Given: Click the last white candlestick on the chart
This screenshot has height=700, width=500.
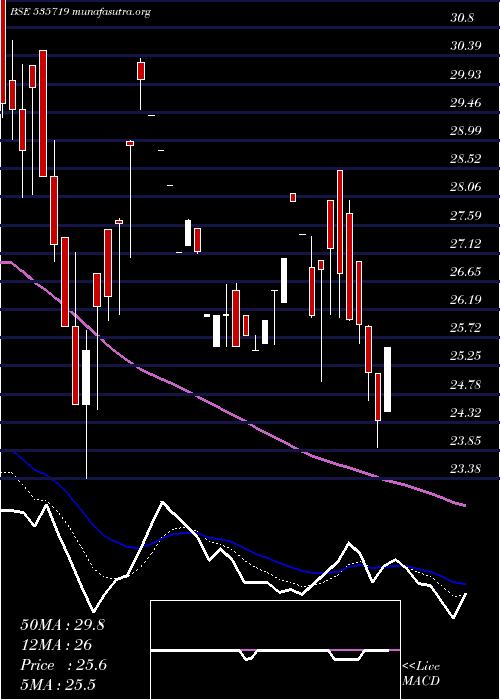Looking at the screenshot, I should [388, 379].
